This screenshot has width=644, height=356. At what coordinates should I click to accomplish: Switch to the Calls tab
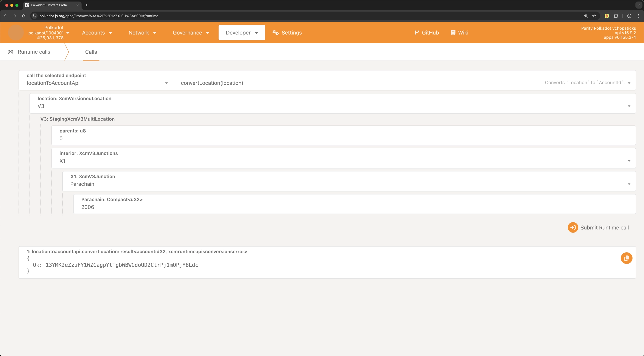[x=91, y=52]
